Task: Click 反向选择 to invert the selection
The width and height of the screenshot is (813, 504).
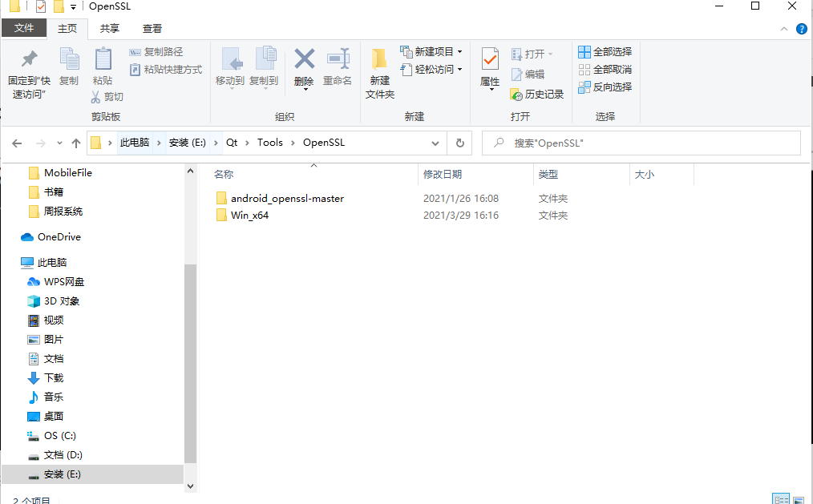Action: (604, 87)
